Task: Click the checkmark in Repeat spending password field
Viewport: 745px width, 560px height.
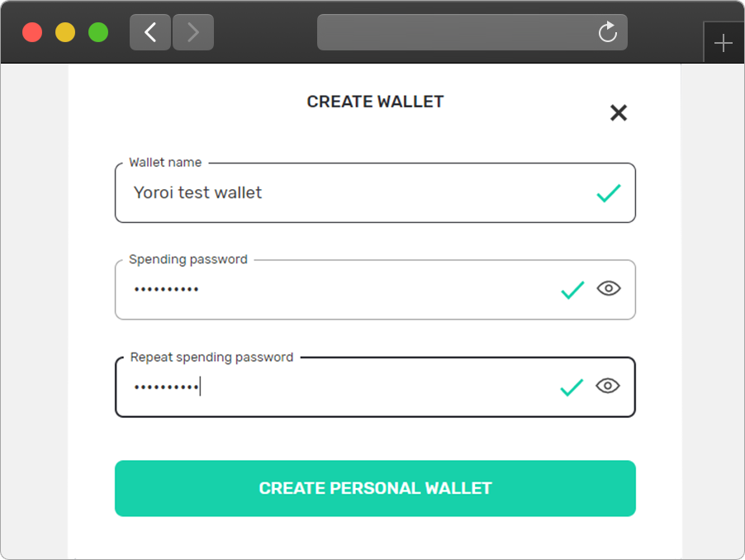Action: [572, 387]
